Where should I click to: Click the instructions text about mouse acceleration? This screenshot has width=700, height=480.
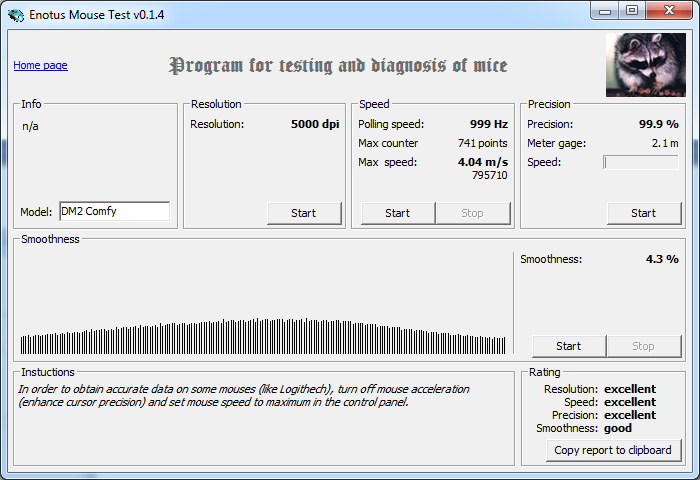click(244, 396)
